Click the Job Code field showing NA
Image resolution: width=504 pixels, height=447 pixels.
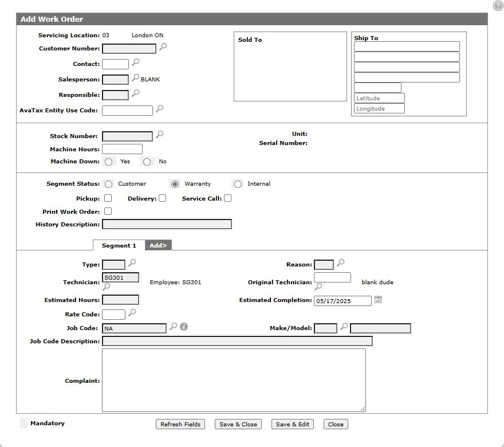[135, 328]
